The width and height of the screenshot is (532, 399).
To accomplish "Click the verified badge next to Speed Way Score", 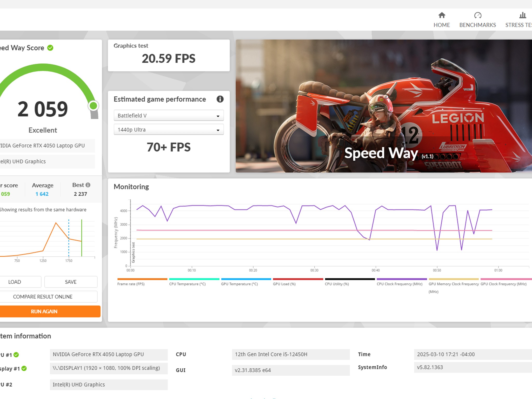I will (x=50, y=48).
